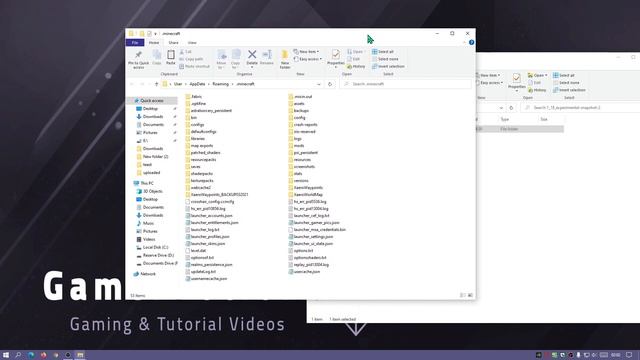This screenshot has width=640, height=360.
Task: Switch to the View ribbon tab
Action: (192, 42)
